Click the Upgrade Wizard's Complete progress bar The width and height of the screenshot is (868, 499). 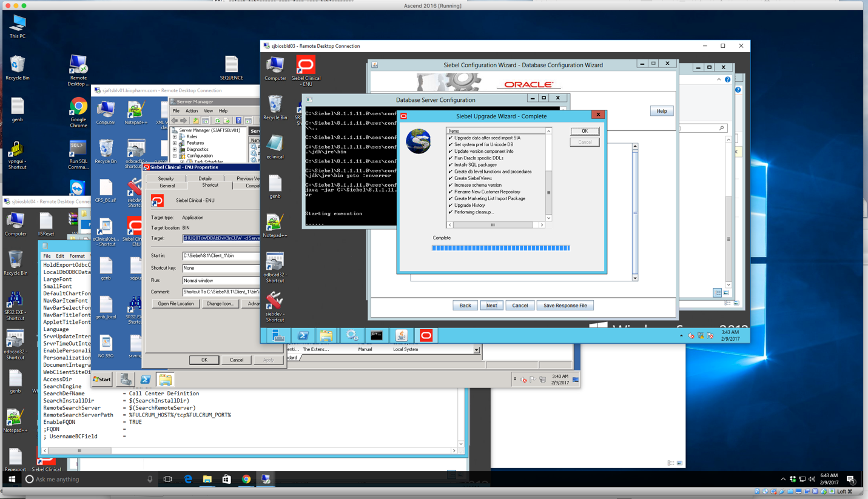[x=500, y=248]
